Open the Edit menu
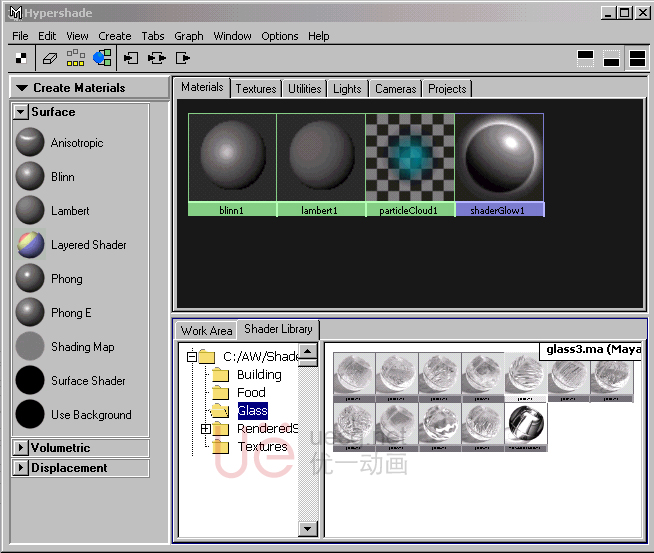The height and width of the screenshot is (553, 654). [x=47, y=36]
